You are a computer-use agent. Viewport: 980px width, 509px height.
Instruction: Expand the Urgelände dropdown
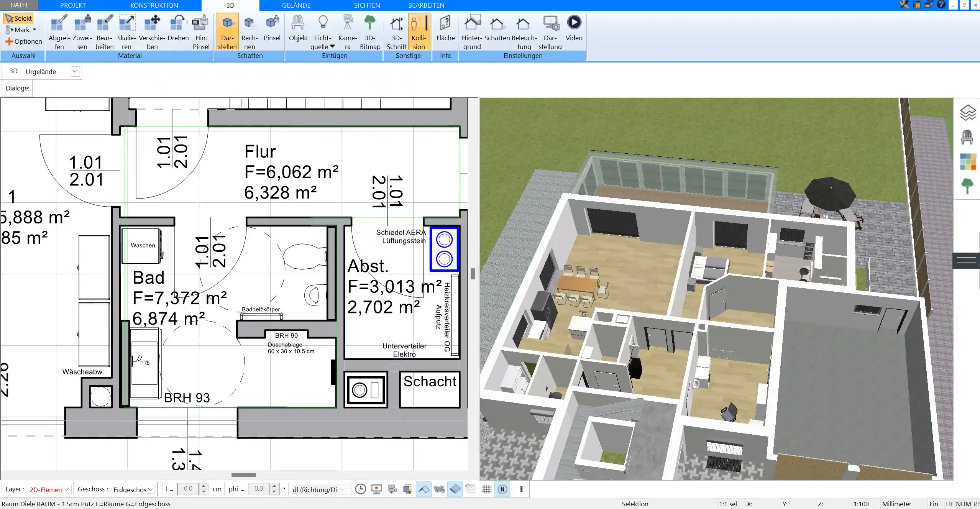(x=75, y=71)
